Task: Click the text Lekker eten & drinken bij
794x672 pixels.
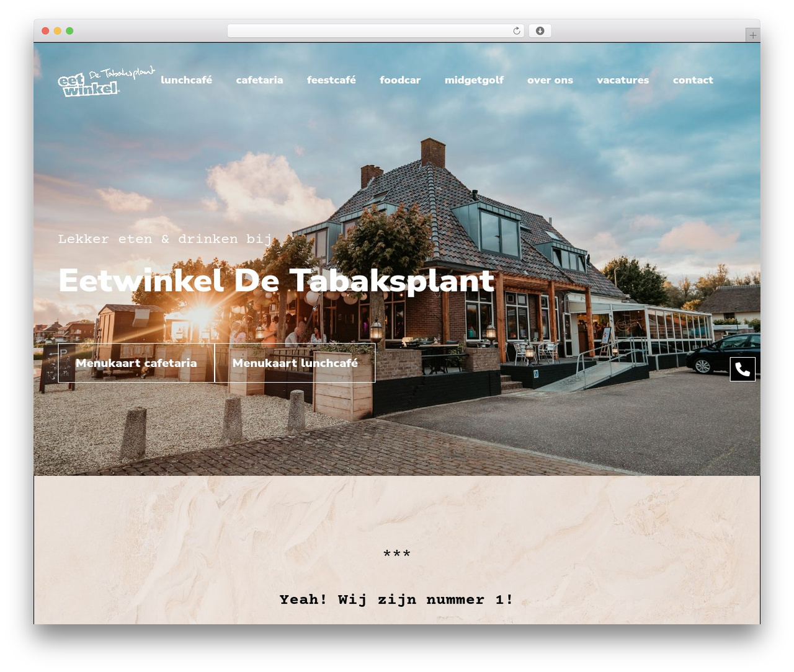Action: pyautogui.click(x=165, y=239)
